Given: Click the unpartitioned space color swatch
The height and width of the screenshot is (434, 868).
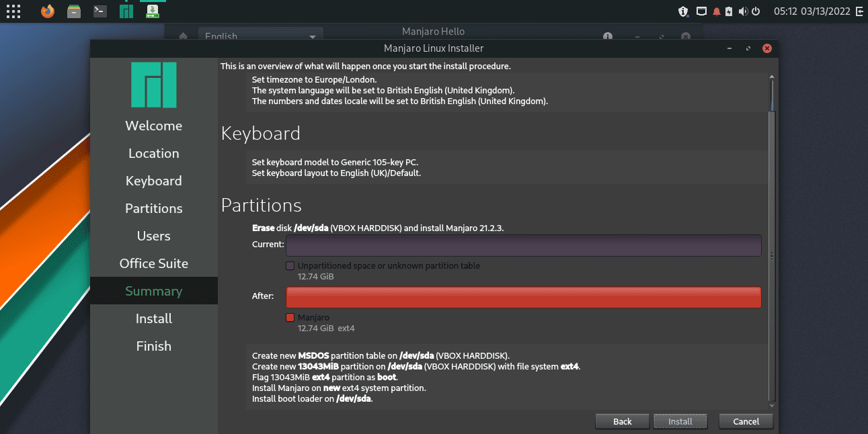Looking at the screenshot, I should click(x=290, y=266).
